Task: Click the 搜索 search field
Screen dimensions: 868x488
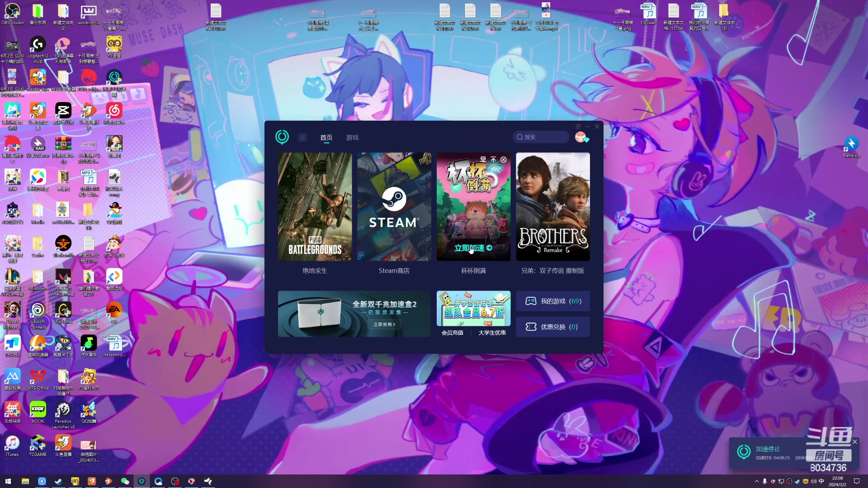Action: 541,137
